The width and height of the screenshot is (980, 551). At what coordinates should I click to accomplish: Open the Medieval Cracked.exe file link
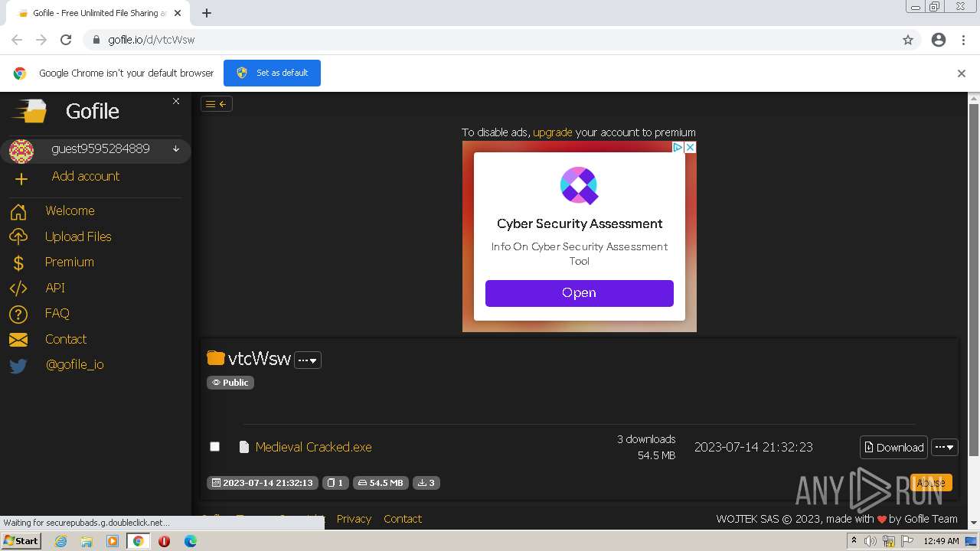pyautogui.click(x=314, y=447)
